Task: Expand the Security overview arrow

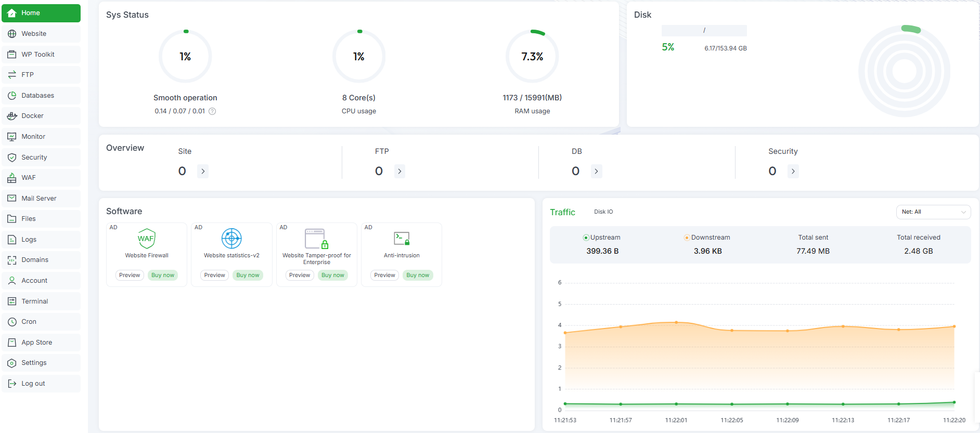Action: click(793, 172)
